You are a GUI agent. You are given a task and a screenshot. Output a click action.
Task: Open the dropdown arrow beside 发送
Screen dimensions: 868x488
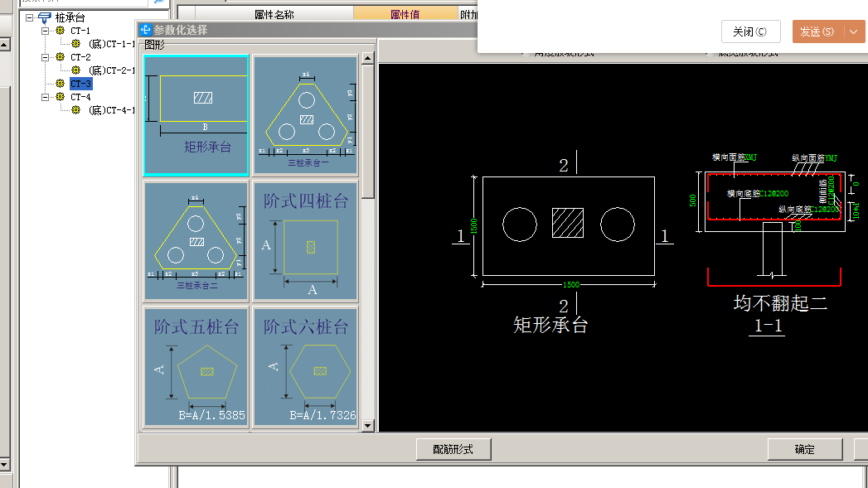(x=854, y=31)
